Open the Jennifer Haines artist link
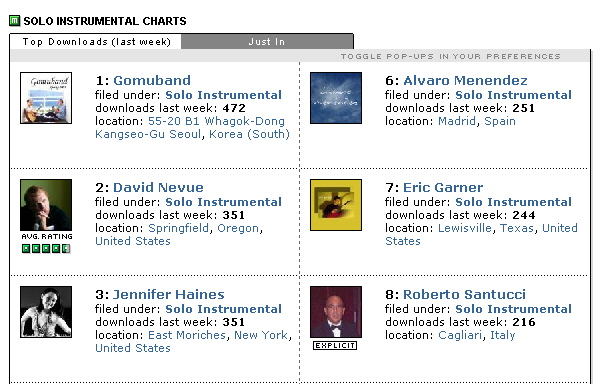The image size is (600, 384). tap(169, 295)
